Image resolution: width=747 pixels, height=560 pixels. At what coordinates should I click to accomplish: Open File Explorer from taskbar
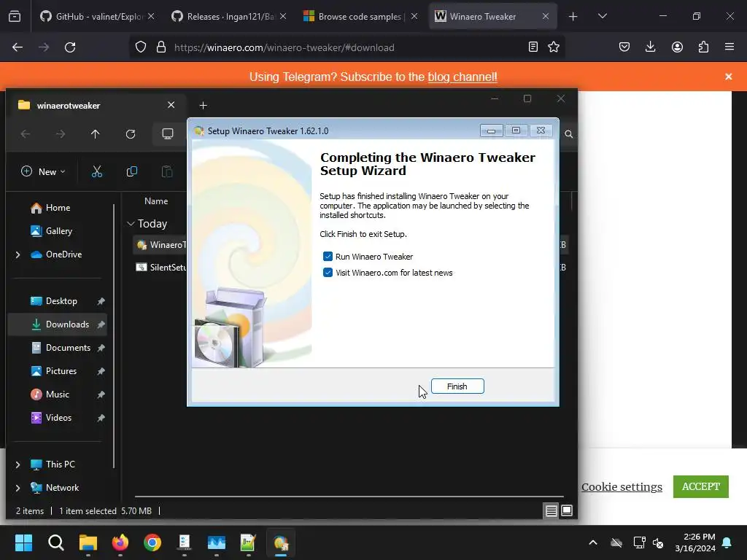[88, 542]
